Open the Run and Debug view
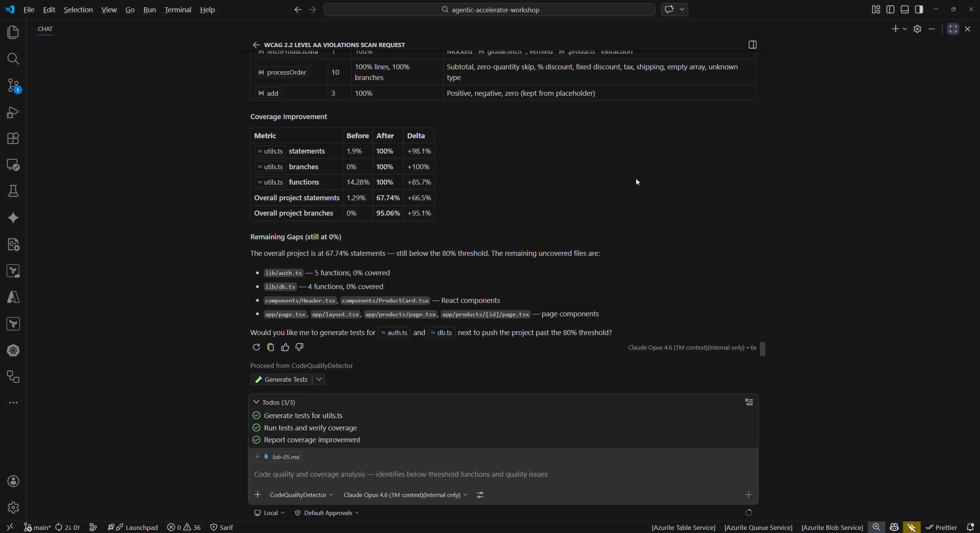The height and width of the screenshot is (533, 980). tap(13, 112)
